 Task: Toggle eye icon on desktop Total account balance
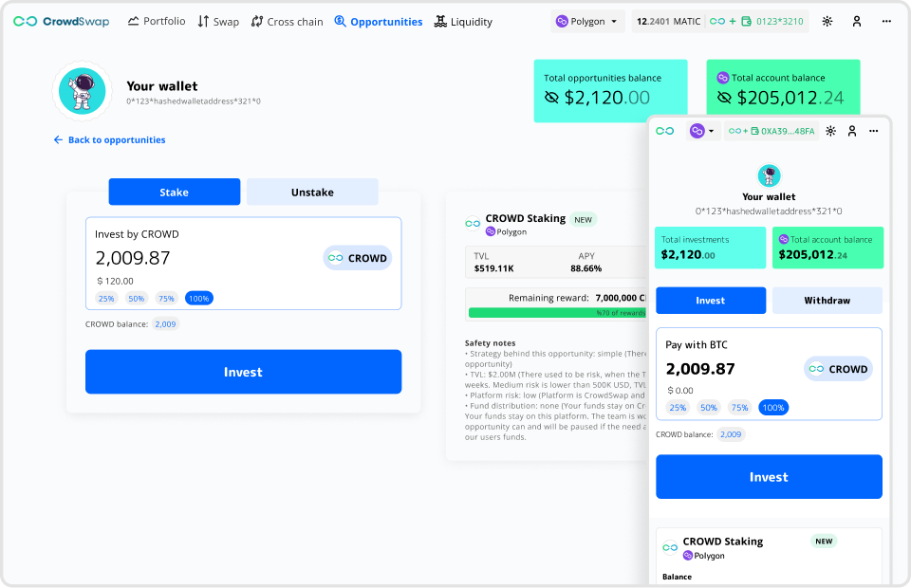click(x=723, y=98)
